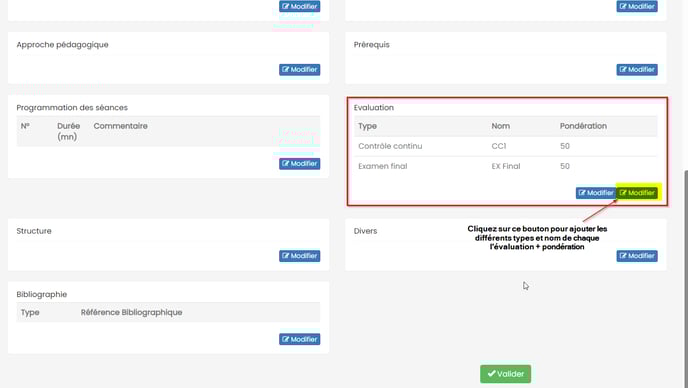This screenshot has height=388, width=688.
Task: Click Modifier in the Prérequis card
Action: tap(637, 69)
